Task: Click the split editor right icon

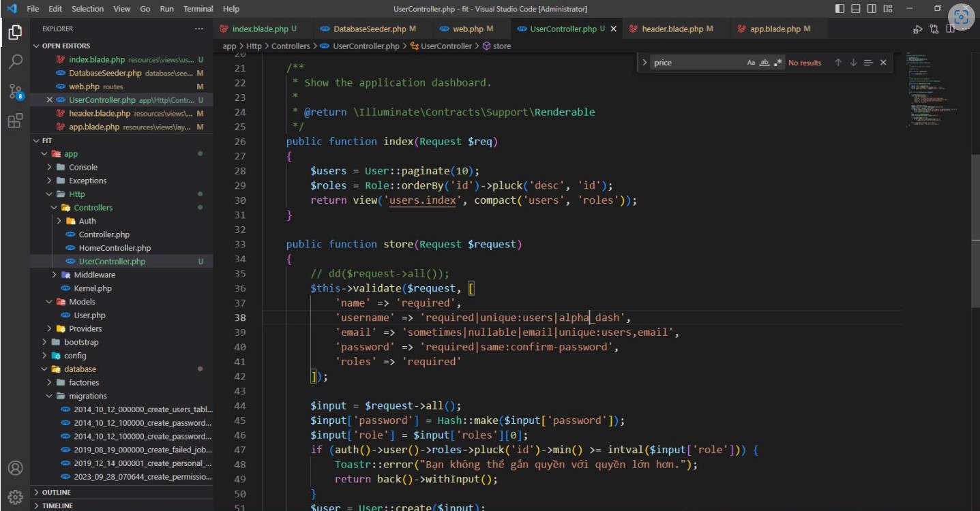Action: point(950,29)
